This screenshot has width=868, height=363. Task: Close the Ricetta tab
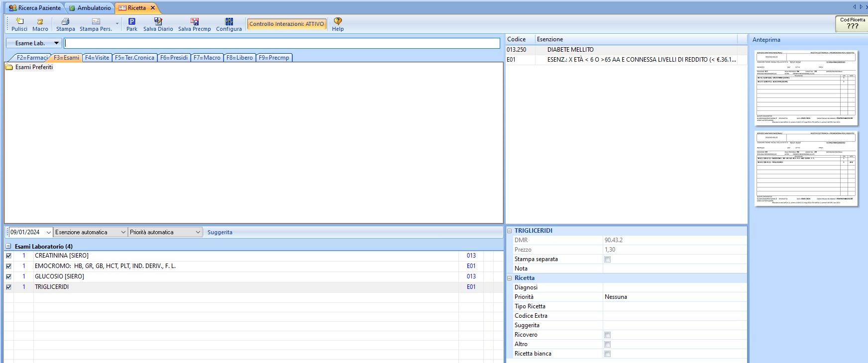tap(153, 8)
